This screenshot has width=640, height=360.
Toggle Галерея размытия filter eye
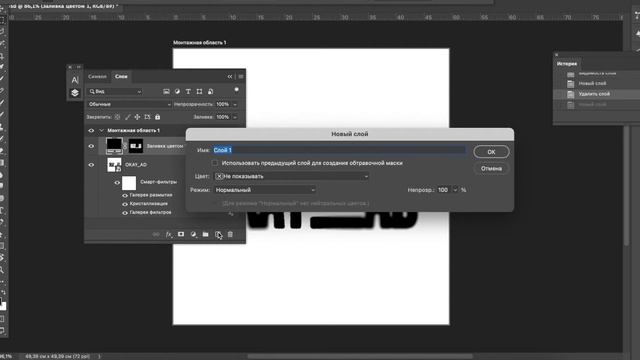tap(125, 196)
